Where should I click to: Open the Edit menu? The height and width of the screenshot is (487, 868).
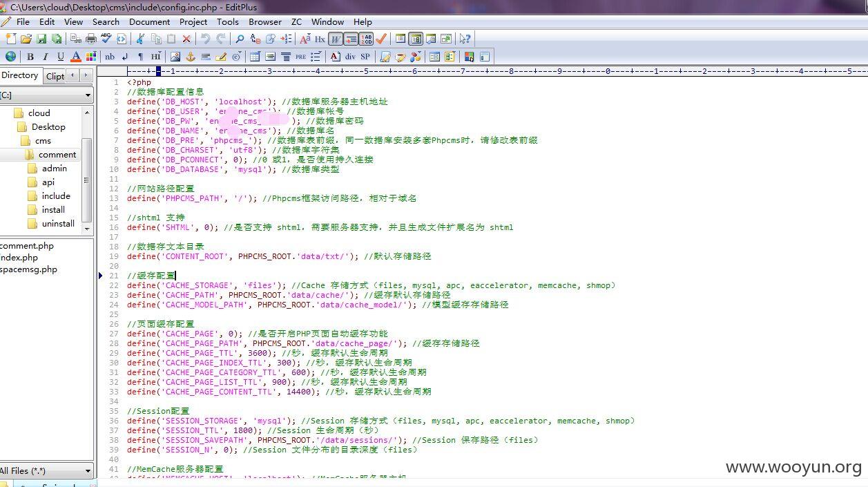(47, 21)
